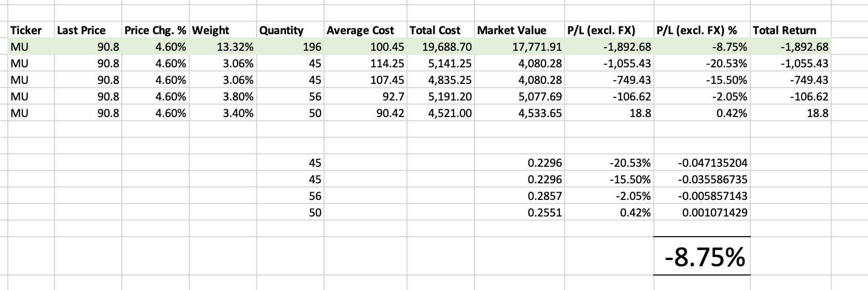
Task: Click total cost cell 19,688.70
Action: 441,47
